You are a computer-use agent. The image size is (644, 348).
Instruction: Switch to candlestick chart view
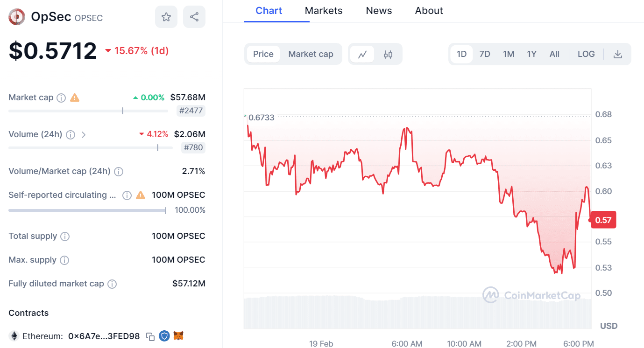pos(388,54)
